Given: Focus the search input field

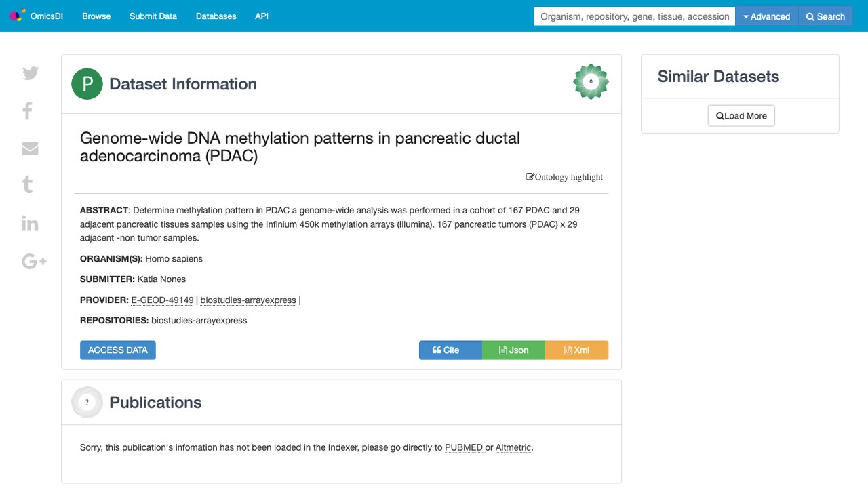Looking at the screenshot, I should [x=635, y=16].
